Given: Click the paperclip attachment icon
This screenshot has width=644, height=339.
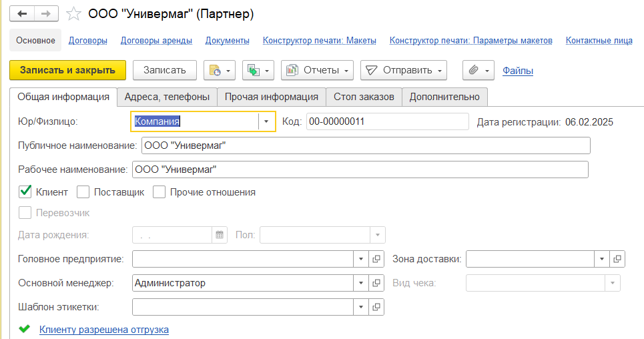Looking at the screenshot, I should [x=474, y=70].
